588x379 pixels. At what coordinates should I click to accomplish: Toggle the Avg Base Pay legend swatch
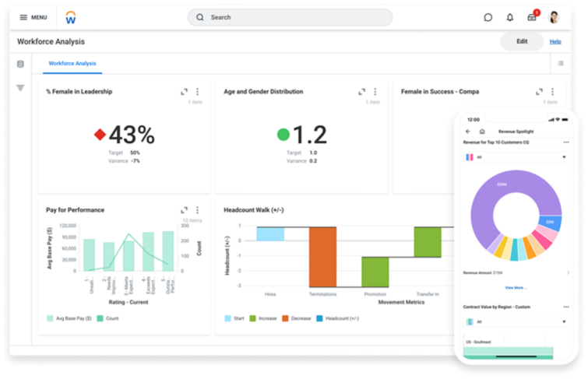[50, 318]
